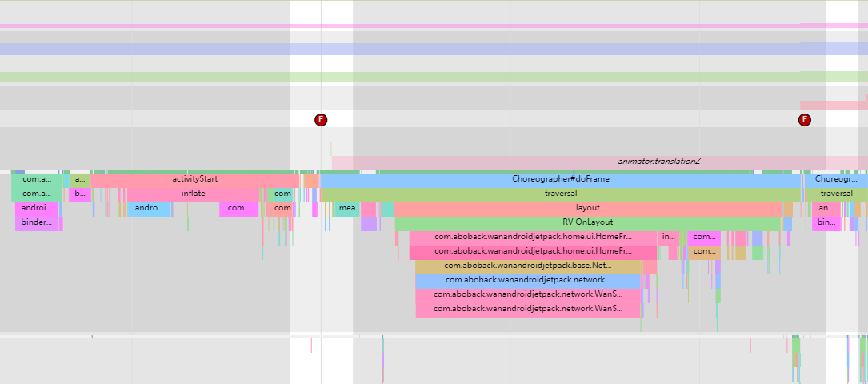Screen dimensions: 868x384
Task: Click the second red F frame marker
Action: coord(804,120)
